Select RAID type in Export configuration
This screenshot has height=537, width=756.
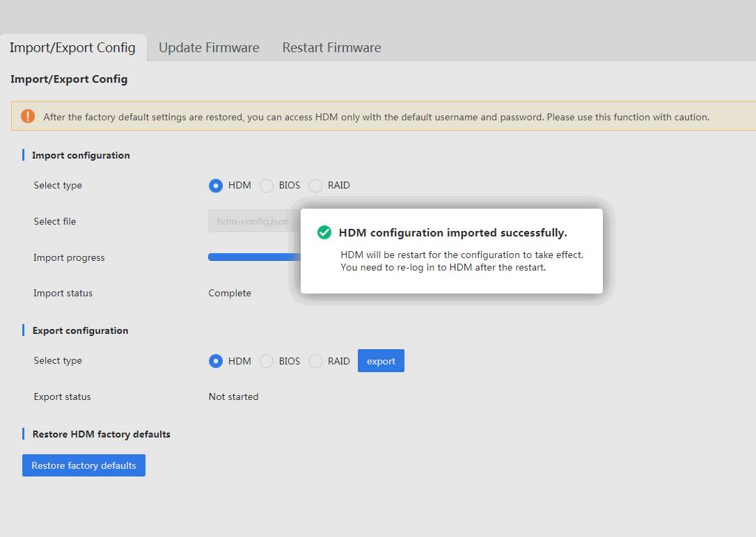pos(315,361)
